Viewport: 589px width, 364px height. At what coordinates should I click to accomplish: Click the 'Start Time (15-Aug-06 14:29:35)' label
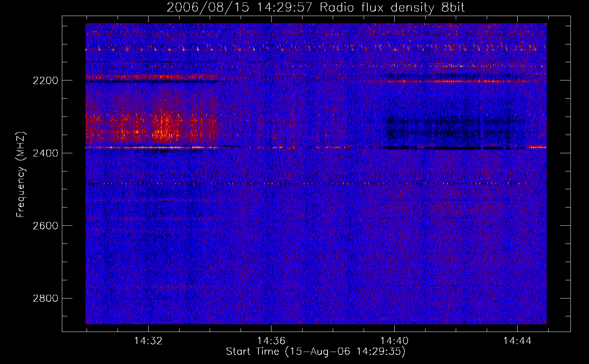coord(316,352)
